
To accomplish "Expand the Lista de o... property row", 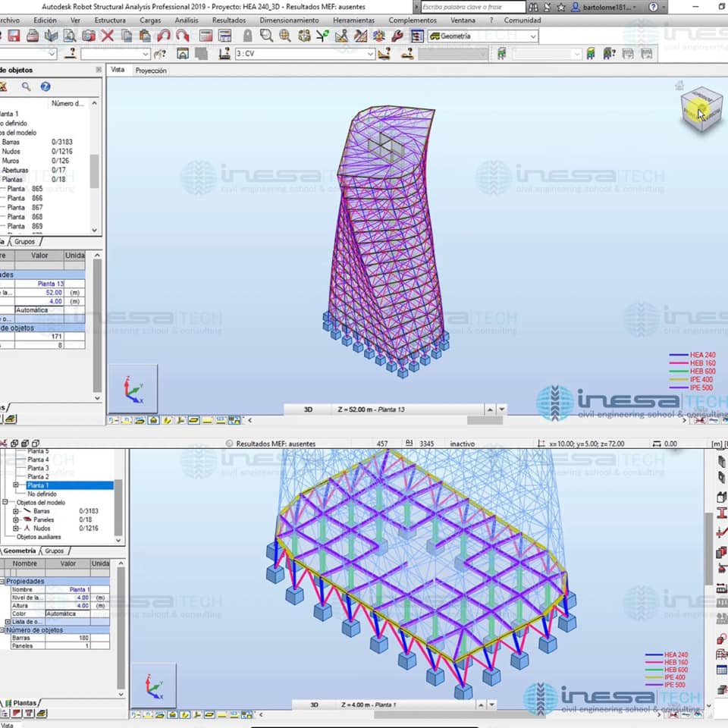I will [8, 622].
